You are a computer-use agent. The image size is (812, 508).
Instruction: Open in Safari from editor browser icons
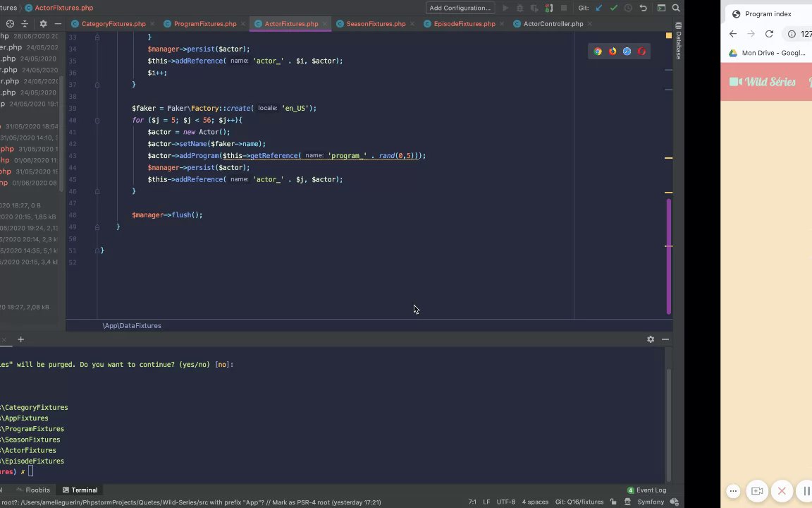[x=627, y=52]
